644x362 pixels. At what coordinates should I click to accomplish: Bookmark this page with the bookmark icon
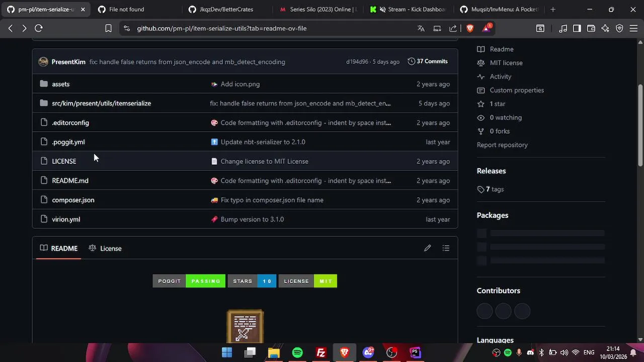pyautogui.click(x=108, y=28)
